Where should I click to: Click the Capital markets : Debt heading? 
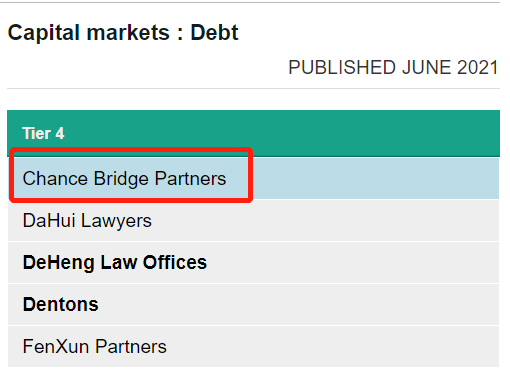[x=123, y=33]
